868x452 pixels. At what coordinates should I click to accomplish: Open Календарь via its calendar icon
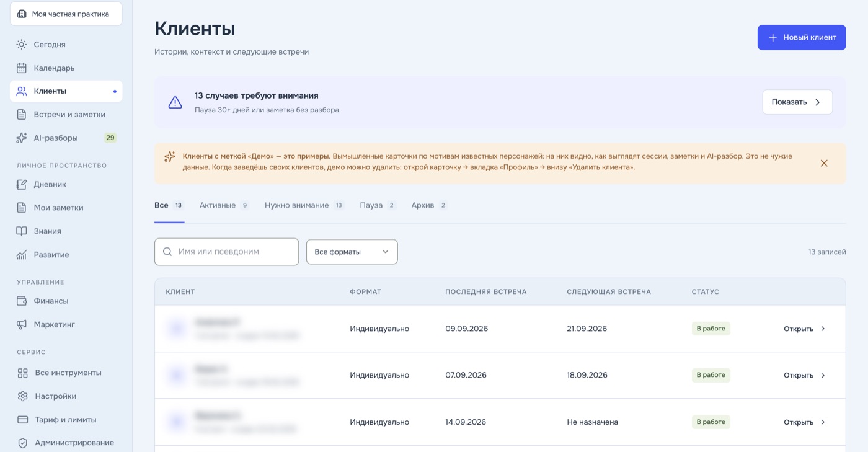tap(22, 68)
